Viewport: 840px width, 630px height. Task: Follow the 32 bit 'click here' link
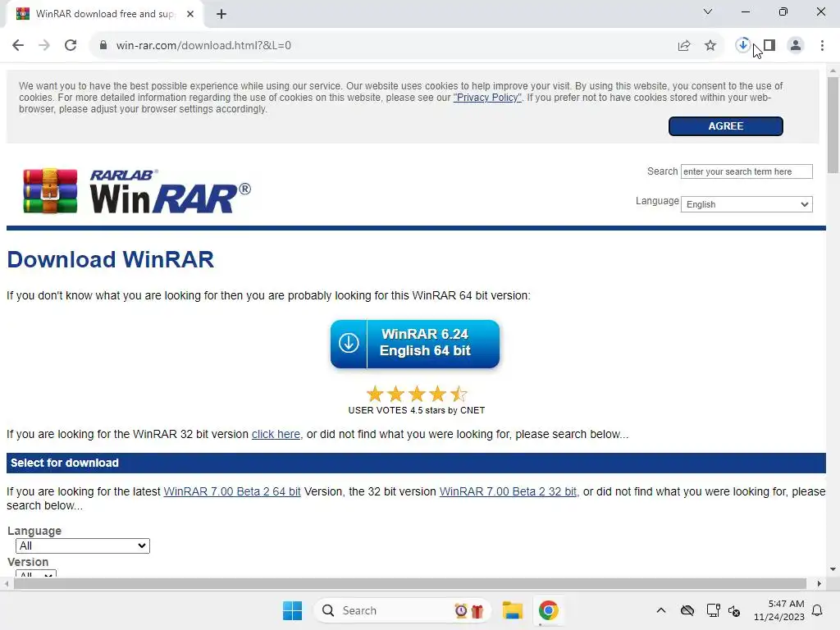(276, 435)
